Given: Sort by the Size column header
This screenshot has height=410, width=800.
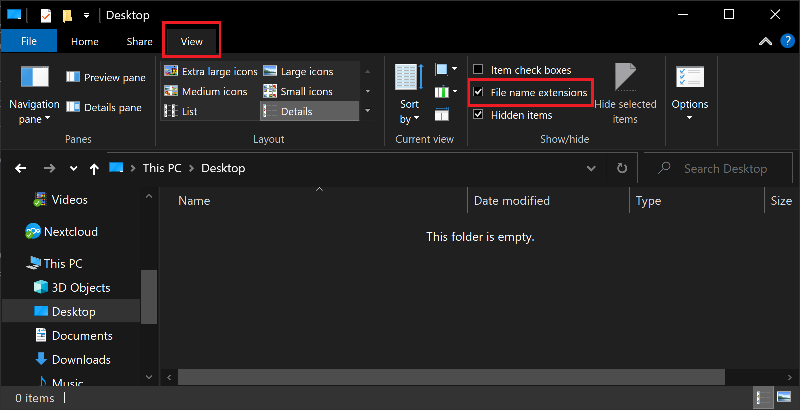Looking at the screenshot, I should click(781, 200).
